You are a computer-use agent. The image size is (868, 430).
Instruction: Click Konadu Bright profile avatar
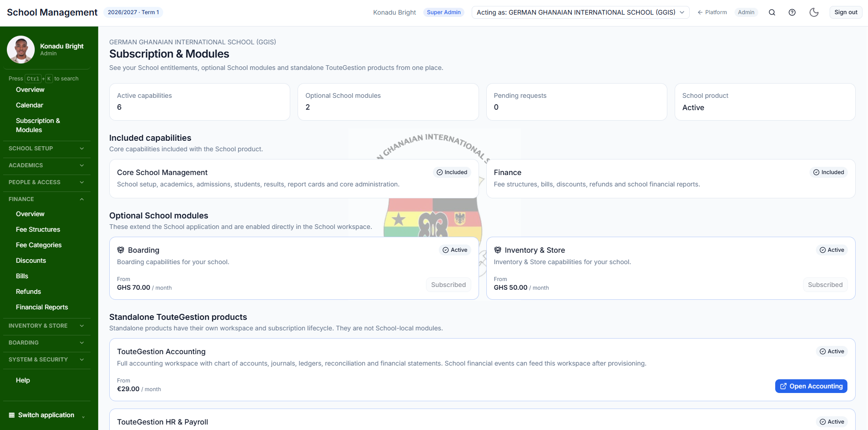pyautogui.click(x=21, y=49)
